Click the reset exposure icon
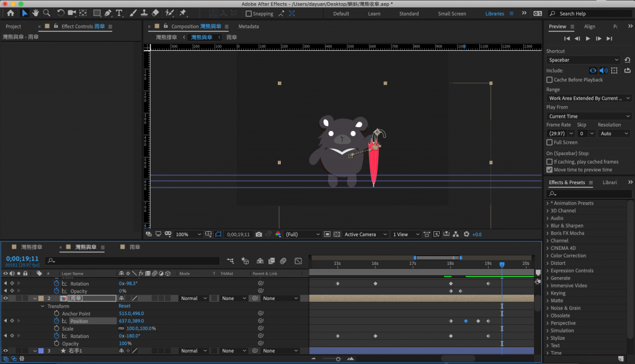The image size is (635, 364). click(x=466, y=234)
